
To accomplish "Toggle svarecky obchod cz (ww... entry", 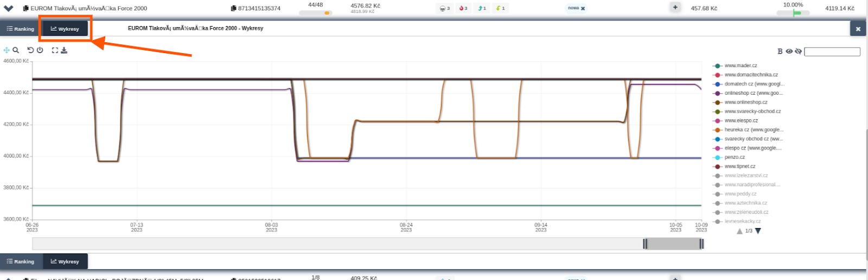I will pos(748,139).
